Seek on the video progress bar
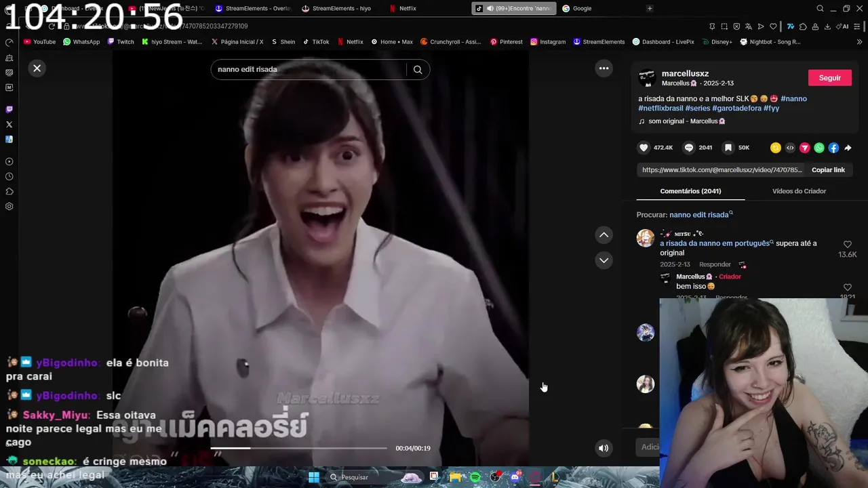 point(298,448)
